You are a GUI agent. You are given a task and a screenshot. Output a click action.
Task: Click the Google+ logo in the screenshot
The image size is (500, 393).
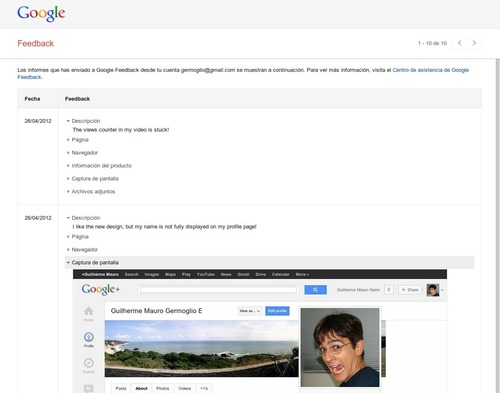[x=101, y=289]
